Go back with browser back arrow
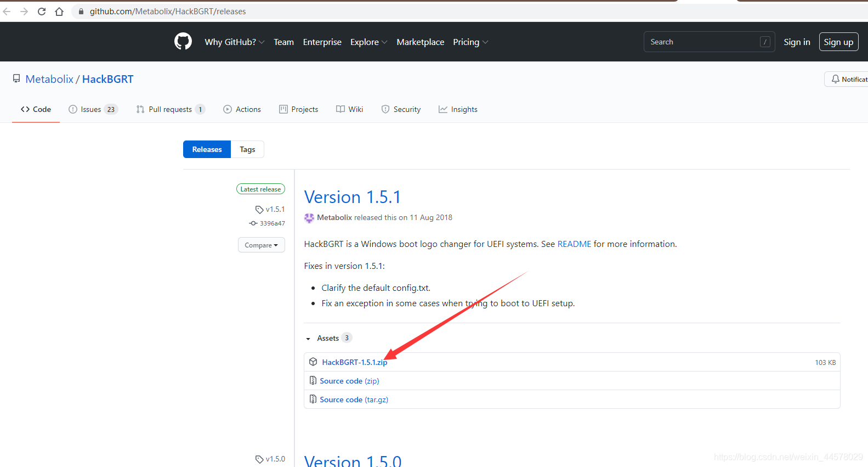 tap(7, 12)
